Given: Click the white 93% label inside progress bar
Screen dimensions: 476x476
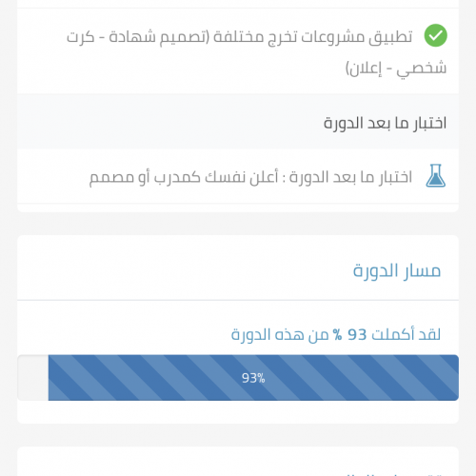Looking at the screenshot, I should pos(253,378).
